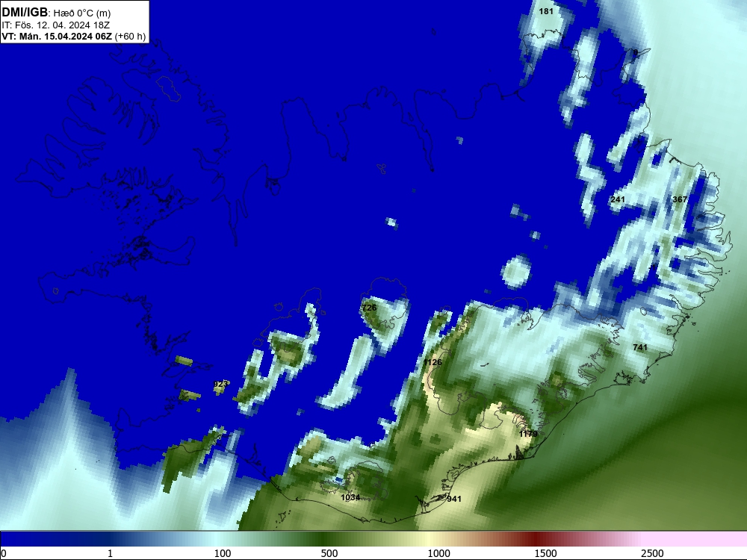Click the map value label 1126

click(x=433, y=362)
